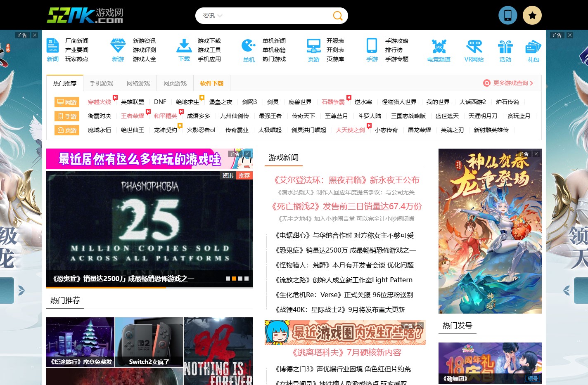Switch to the 软件下载 tab

pyautogui.click(x=212, y=83)
